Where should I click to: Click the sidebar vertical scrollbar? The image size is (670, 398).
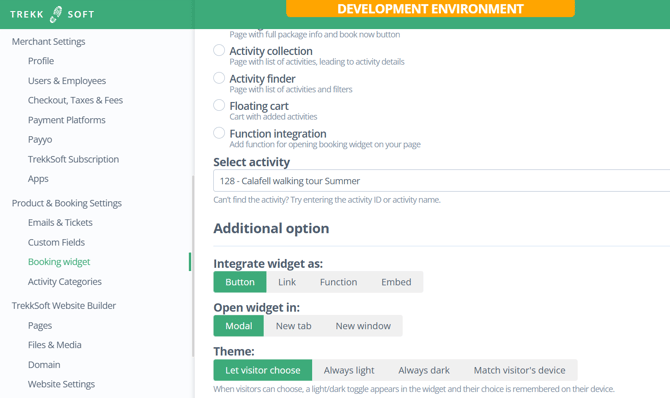[193, 266]
